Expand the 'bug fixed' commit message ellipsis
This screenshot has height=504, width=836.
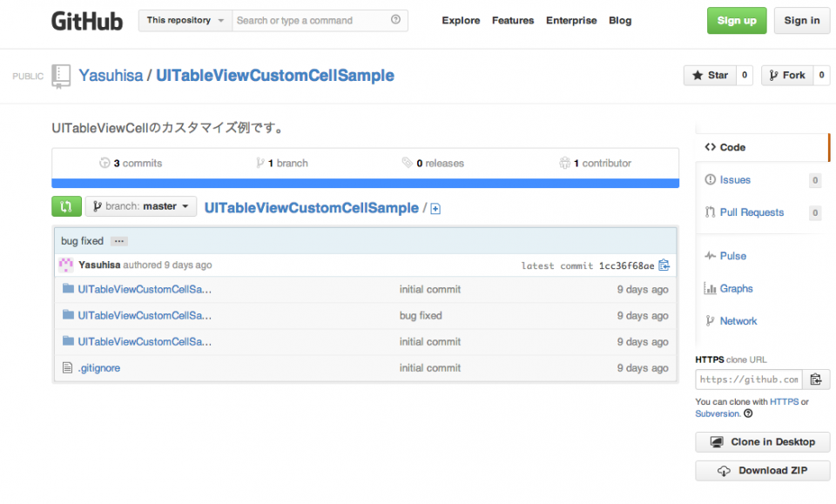point(118,240)
